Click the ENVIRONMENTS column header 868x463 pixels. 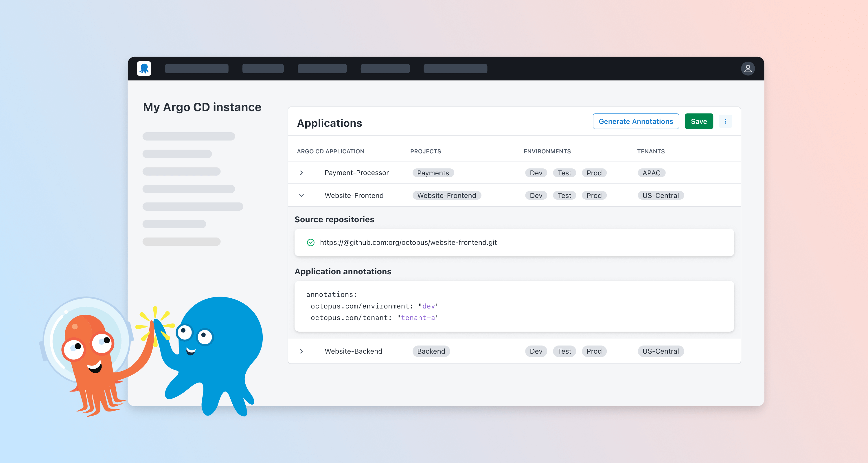[547, 151]
